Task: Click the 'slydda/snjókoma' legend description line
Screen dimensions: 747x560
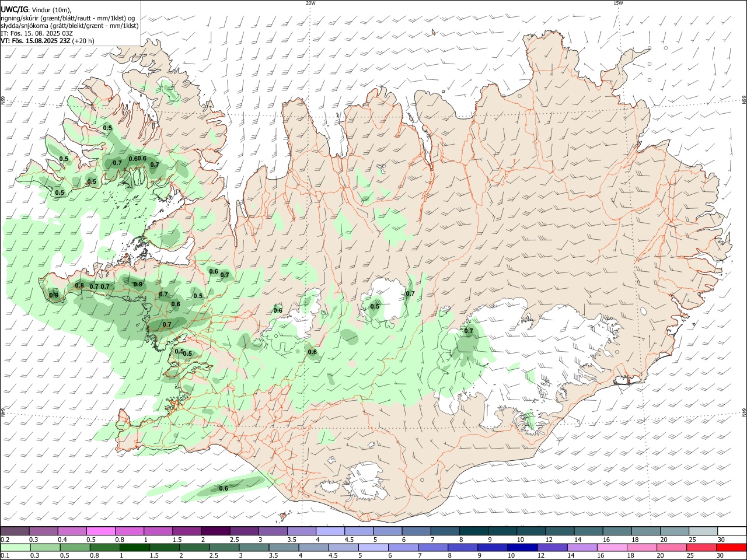Action: [x=69, y=26]
